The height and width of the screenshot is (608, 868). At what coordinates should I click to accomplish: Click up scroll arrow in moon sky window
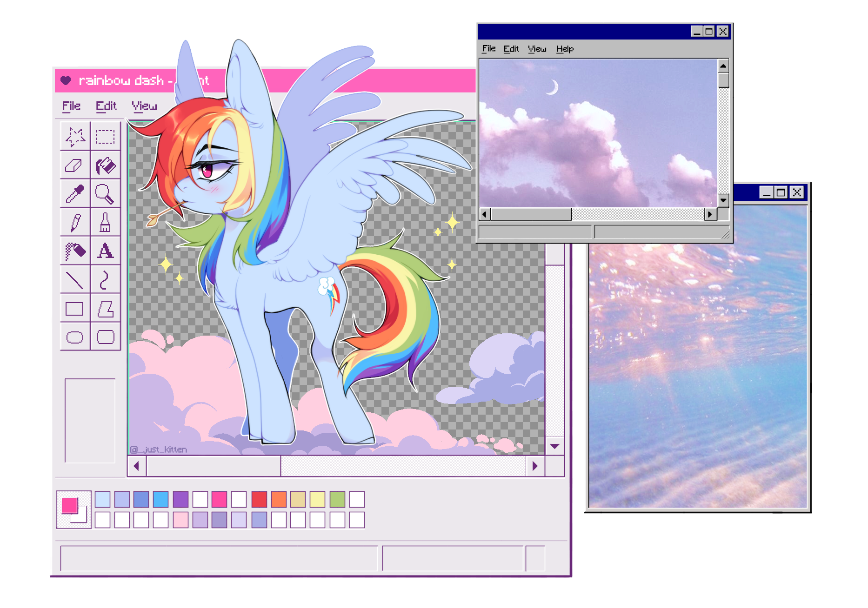click(723, 66)
